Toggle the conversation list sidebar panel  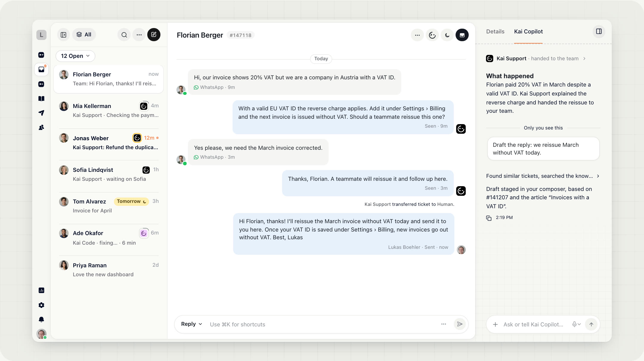click(x=64, y=35)
